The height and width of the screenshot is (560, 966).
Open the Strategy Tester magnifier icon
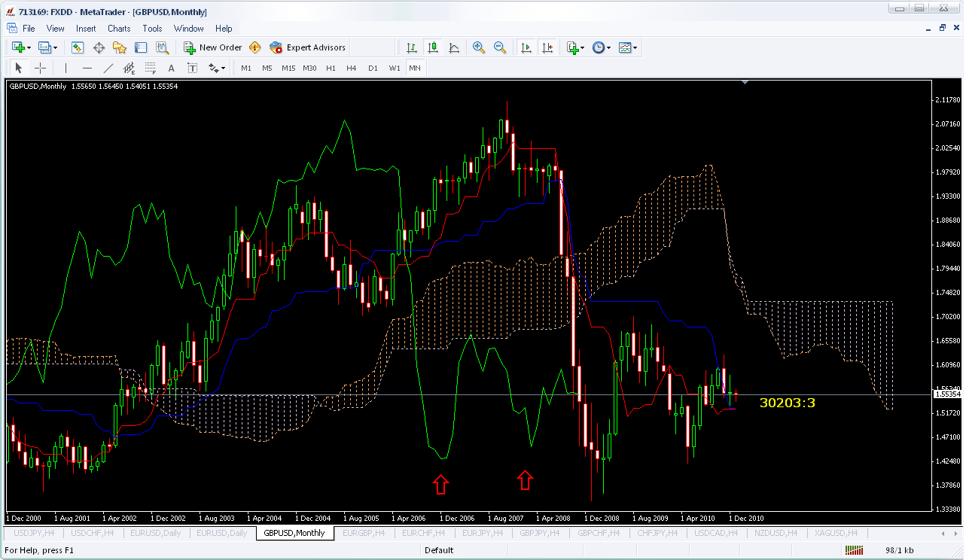(162, 47)
